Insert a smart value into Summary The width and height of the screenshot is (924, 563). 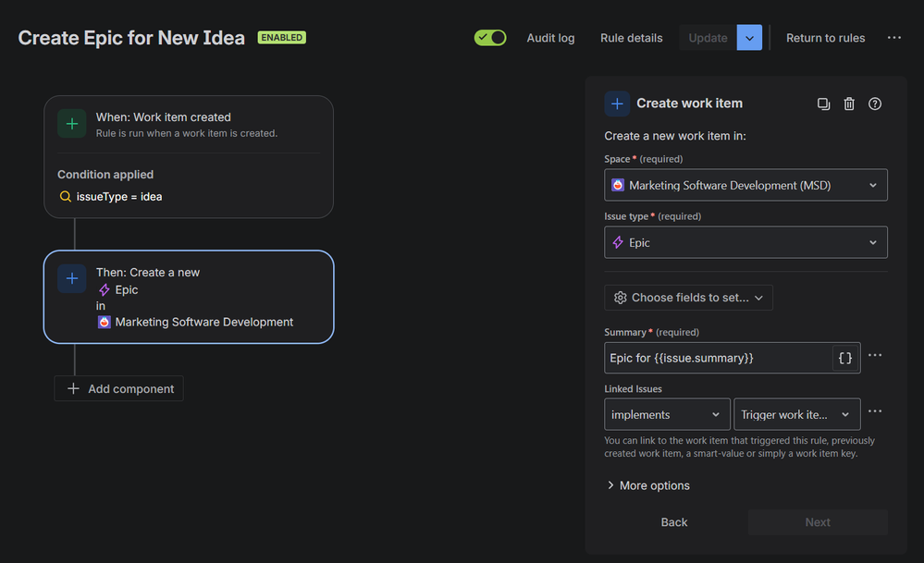tap(844, 358)
